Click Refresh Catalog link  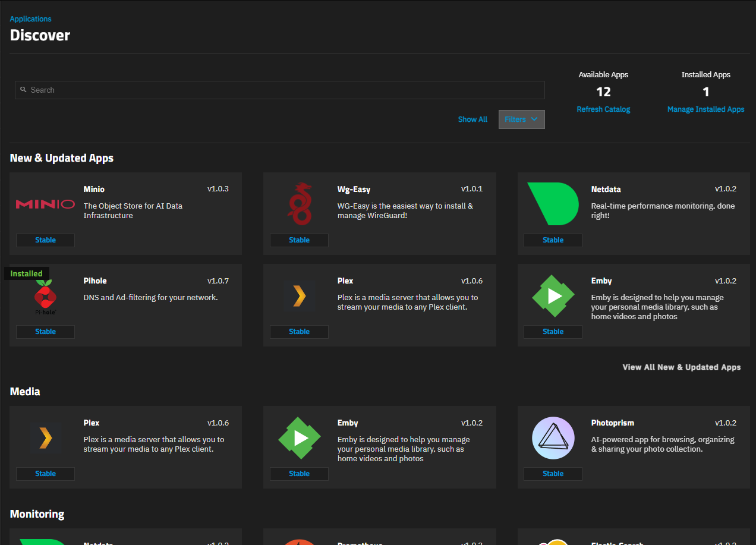pyautogui.click(x=603, y=109)
